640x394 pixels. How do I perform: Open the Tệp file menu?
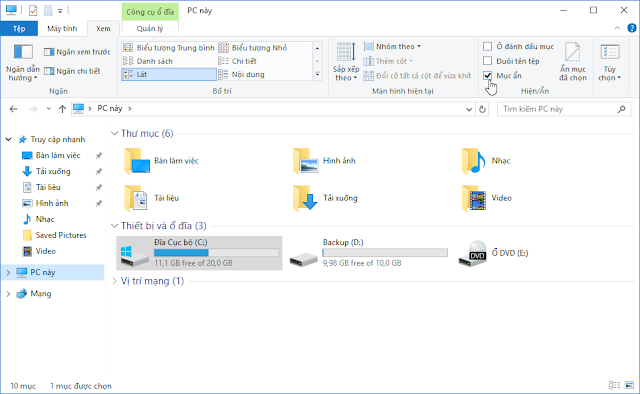(x=19, y=29)
